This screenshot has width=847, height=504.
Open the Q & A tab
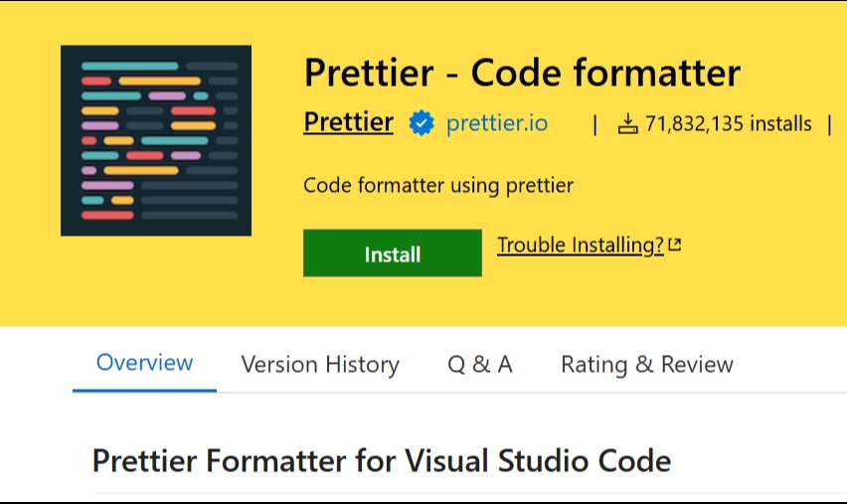(x=480, y=365)
